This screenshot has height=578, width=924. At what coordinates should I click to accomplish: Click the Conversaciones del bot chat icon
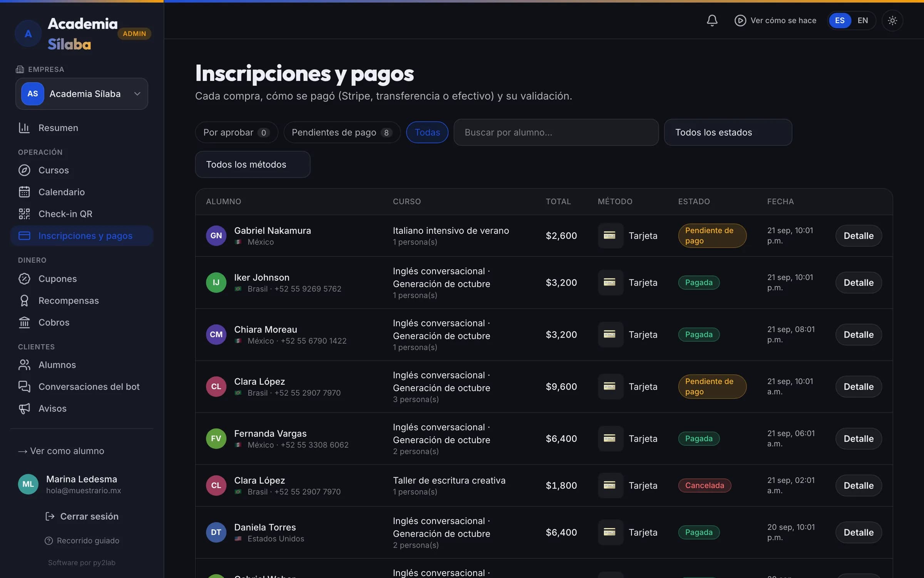[24, 386]
